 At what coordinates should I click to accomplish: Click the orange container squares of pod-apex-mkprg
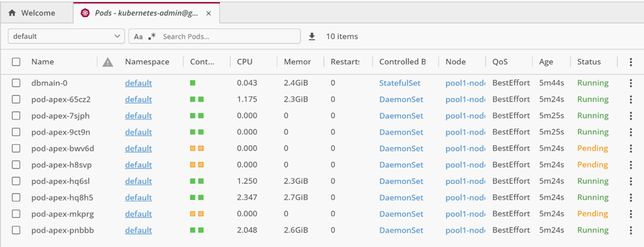click(197, 214)
